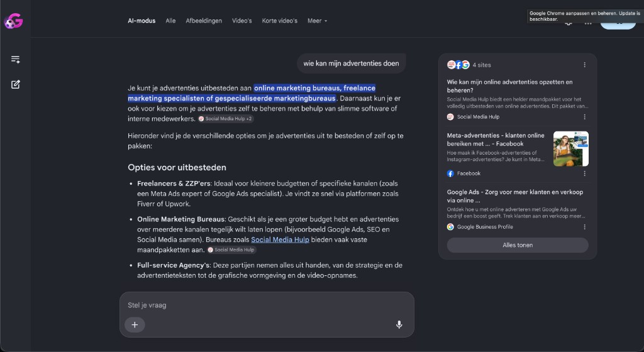Open the 'Social Media Hulp +2' source chip
This screenshot has width=644, height=352.
tap(226, 119)
